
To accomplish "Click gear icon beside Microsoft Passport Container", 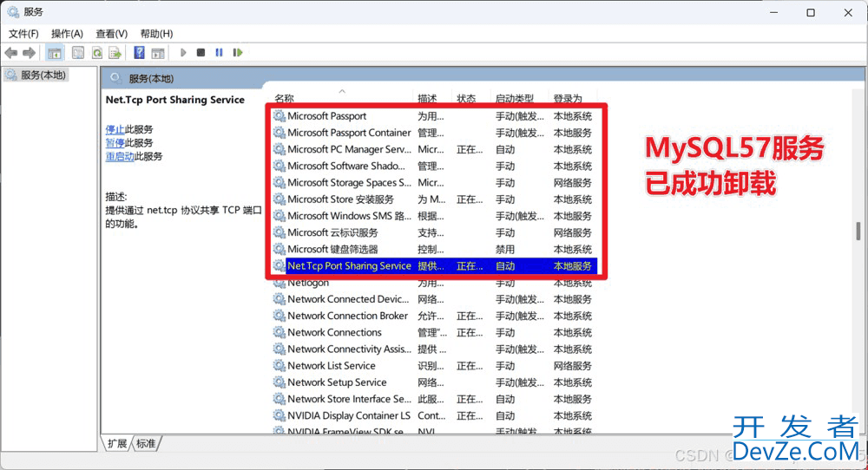I will pos(279,133).
